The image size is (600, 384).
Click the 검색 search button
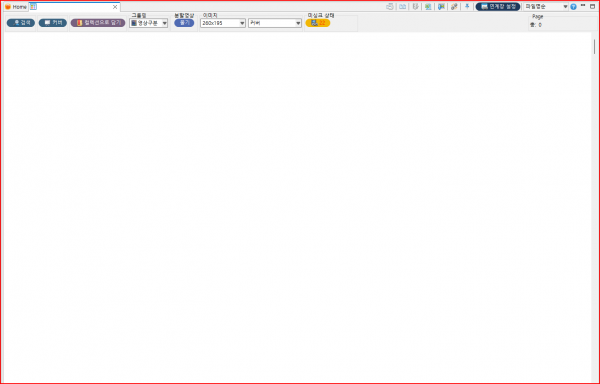click(21, 23)
